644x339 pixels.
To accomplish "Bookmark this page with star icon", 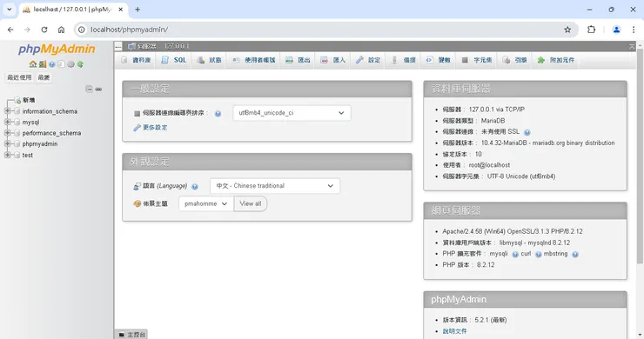I will point(567,30).
